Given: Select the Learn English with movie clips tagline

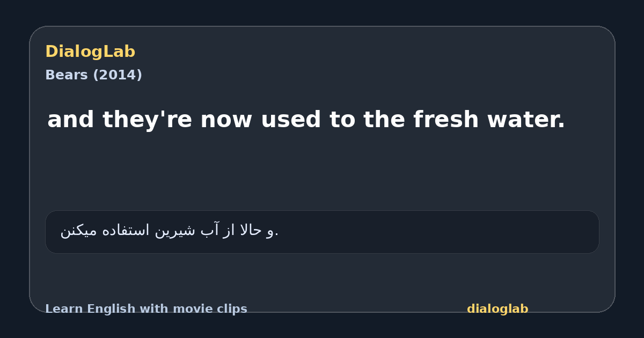Looking at the screenshot, I should pyautogui.click(x=146, y=309).
